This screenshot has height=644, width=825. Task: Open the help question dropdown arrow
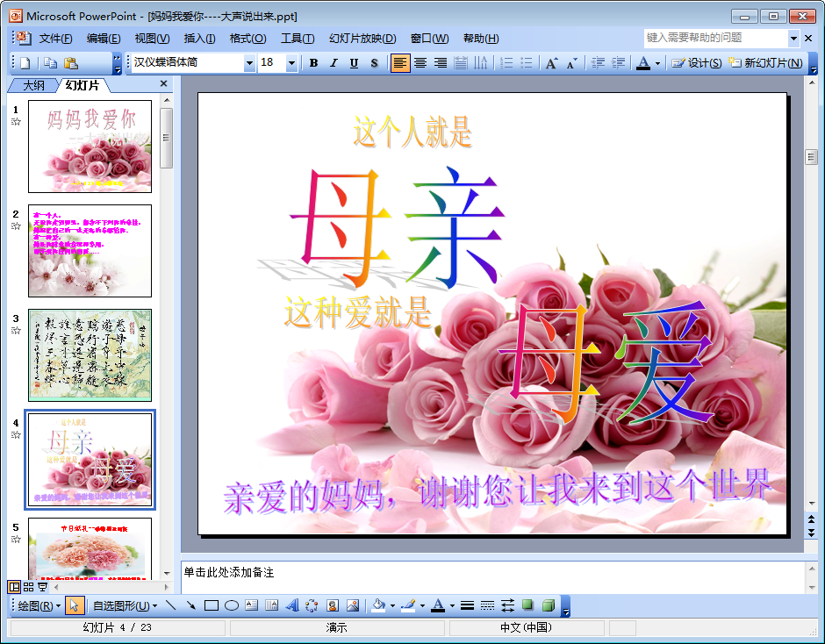point(793,38)
